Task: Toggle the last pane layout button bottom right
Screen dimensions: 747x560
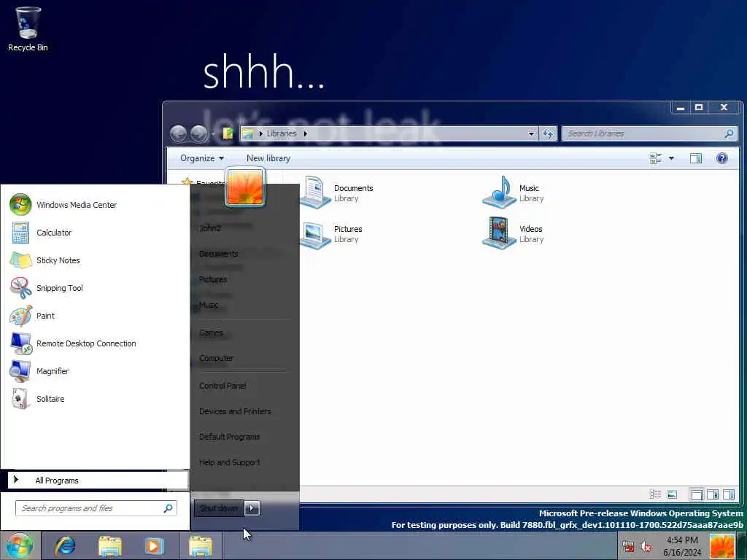Action: pyautogui.click(x=729, y=495)
